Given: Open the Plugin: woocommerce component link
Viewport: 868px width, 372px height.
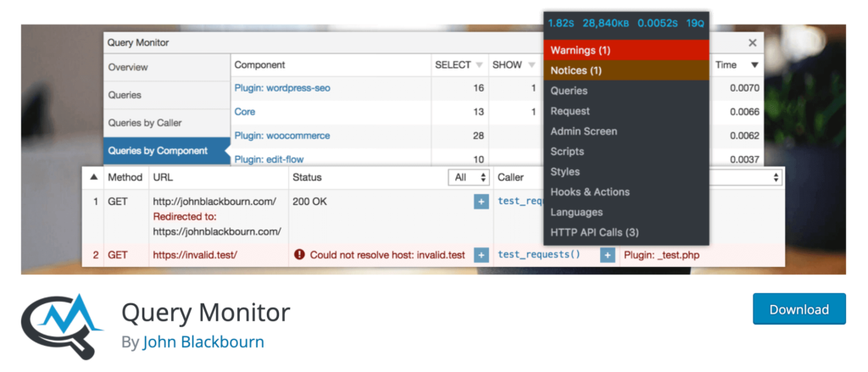Looking at the screenshot, I should [x=281, y=136].
